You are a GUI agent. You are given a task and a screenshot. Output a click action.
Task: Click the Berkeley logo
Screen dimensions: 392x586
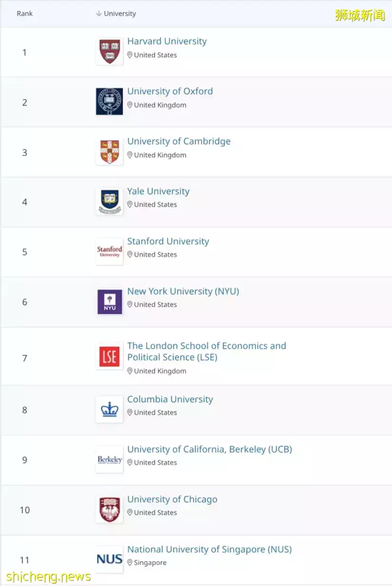tap(109, 459)
